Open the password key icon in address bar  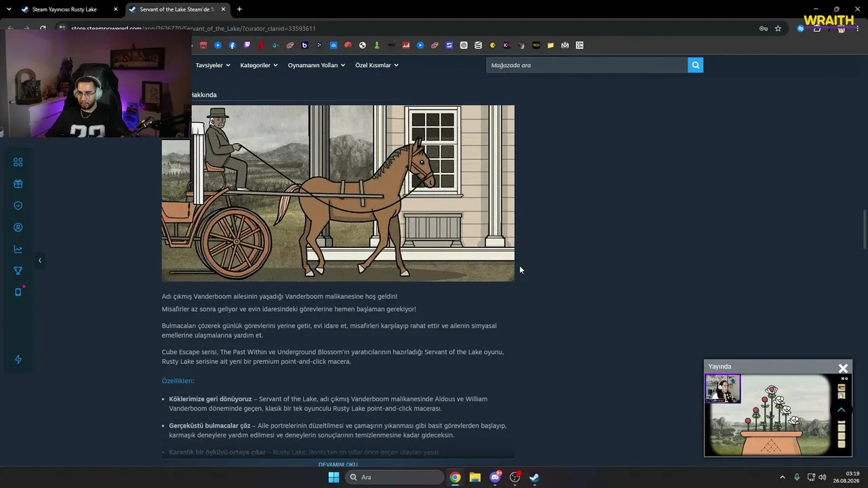(764, 28)
